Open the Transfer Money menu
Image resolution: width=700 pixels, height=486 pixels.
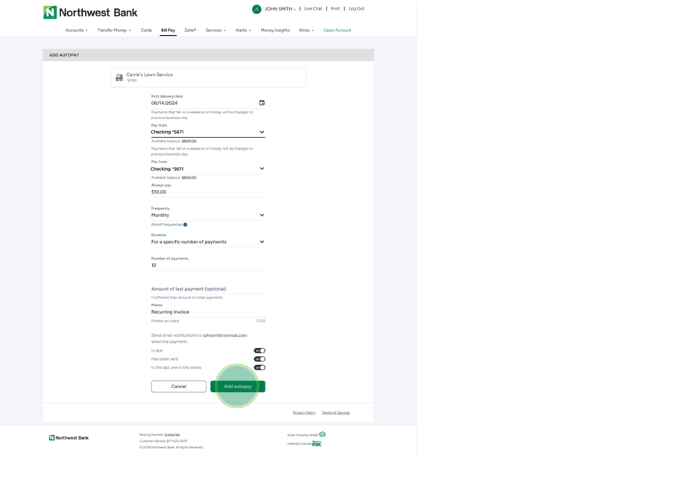[x=114, y=30]
